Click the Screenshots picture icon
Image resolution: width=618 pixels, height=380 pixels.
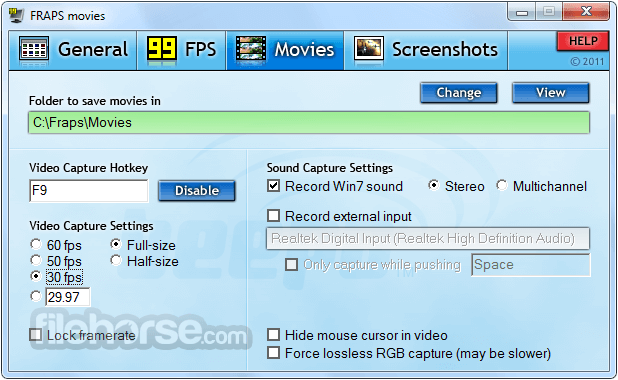(x=369, y=49)
